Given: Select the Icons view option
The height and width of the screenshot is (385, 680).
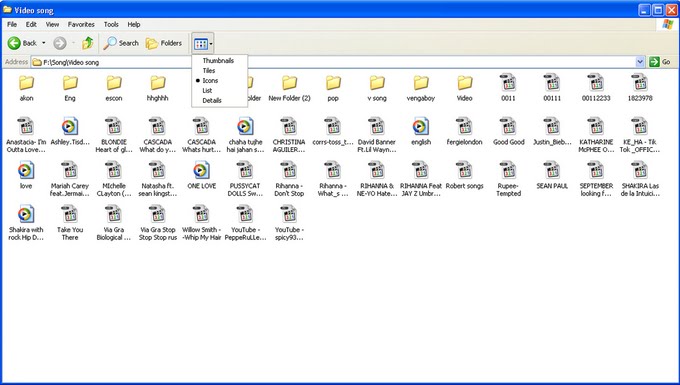Looking at the screenshot, I should point(210,81).
